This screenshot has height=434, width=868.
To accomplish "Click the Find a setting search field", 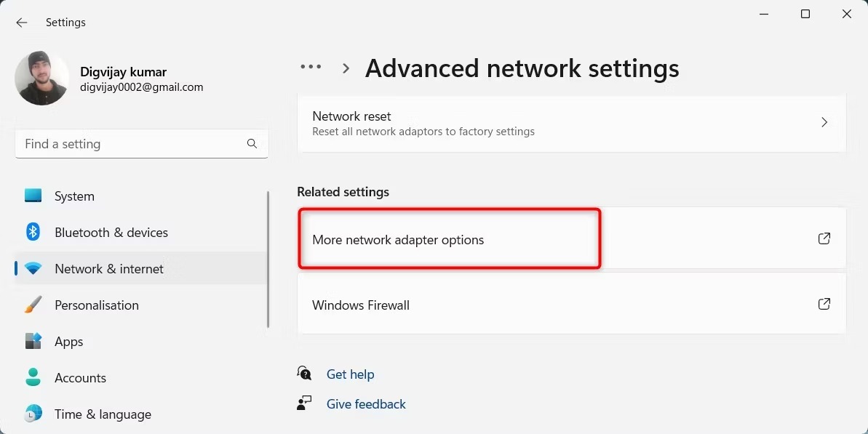I will pos(142,144).
